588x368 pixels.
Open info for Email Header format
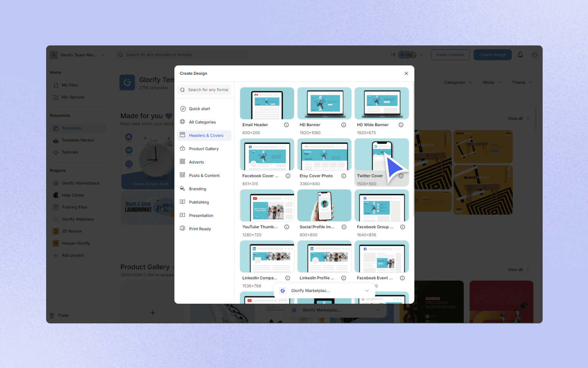point(286,125)
